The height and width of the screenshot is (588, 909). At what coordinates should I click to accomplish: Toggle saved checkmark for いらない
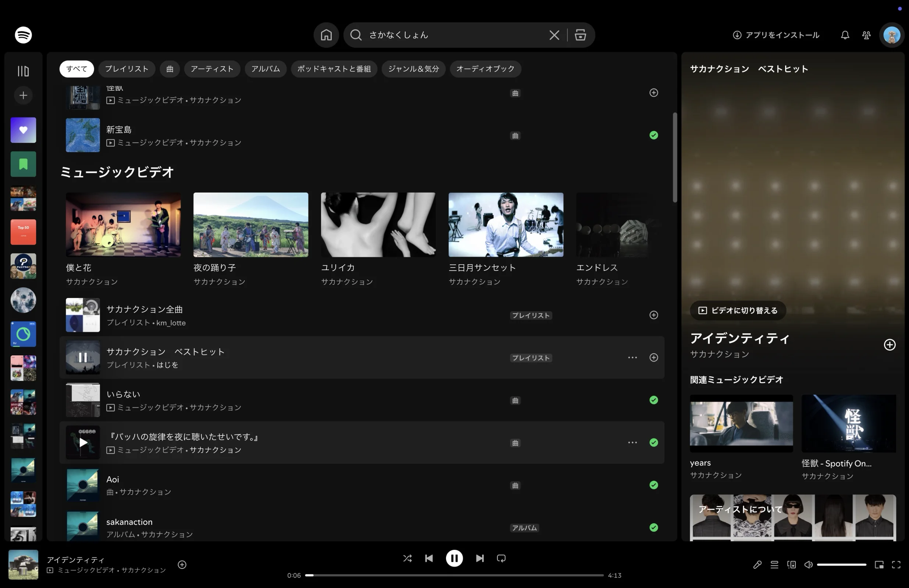pos(653,400)
